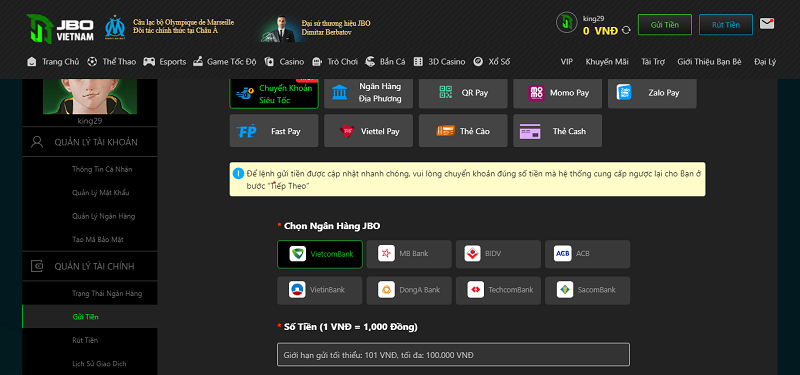Image resolution: width=800 pixels, height=375 pixels.
Task: Click the green Gửi Tiền header button
Action: pos(665,24)
